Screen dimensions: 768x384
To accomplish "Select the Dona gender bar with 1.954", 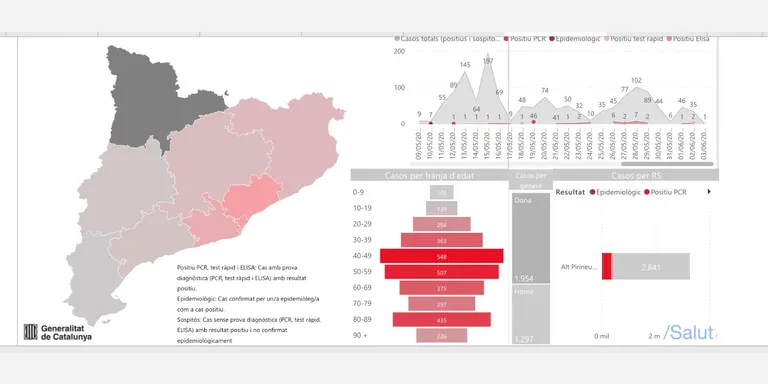I will click(531, 238).
